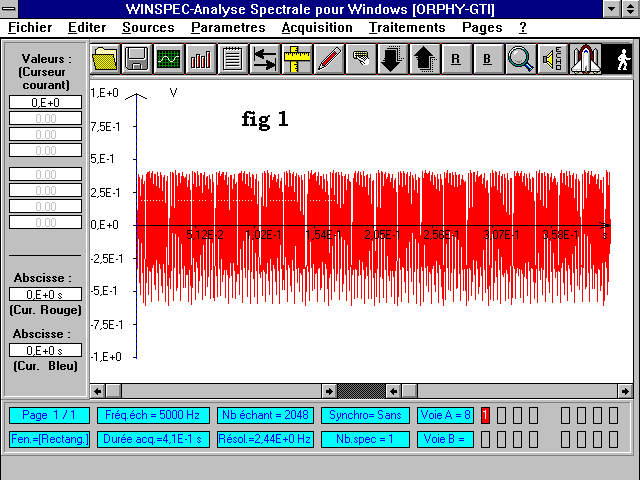Open the Fichier menu
Image resolution: width=640 pixels, height=480 pixels.
coord(30,27)
